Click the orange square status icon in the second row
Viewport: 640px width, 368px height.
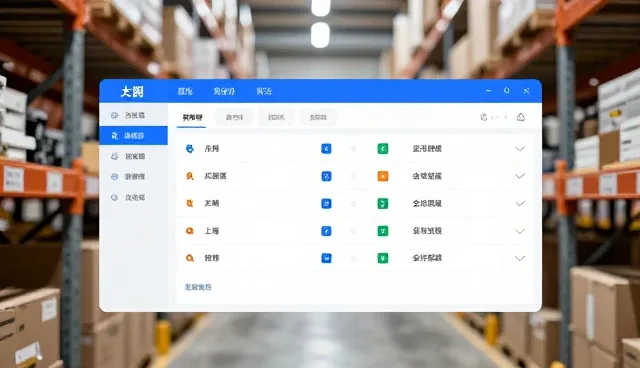[383, 176]
